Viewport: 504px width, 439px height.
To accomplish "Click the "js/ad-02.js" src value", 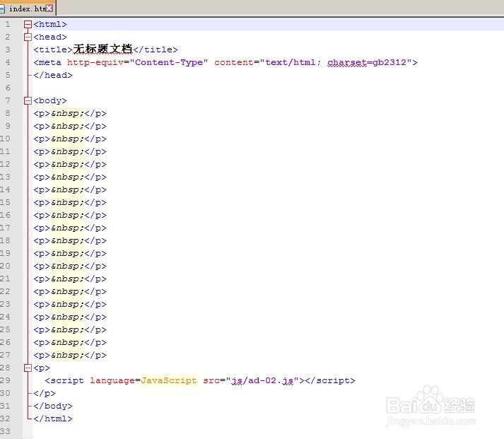I will 262,380.
